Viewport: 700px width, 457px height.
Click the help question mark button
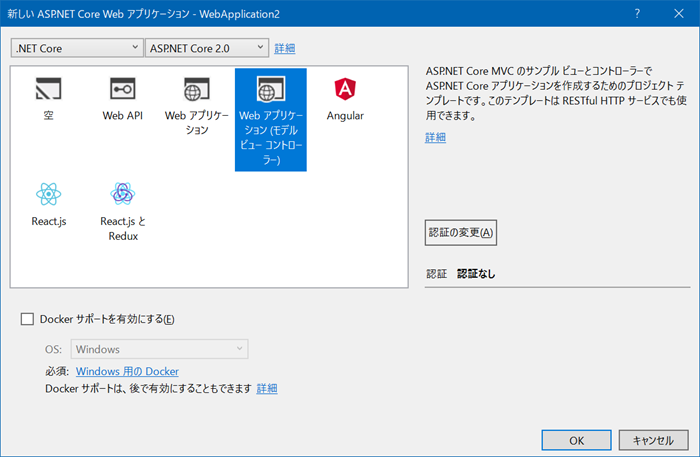(637, 13)
